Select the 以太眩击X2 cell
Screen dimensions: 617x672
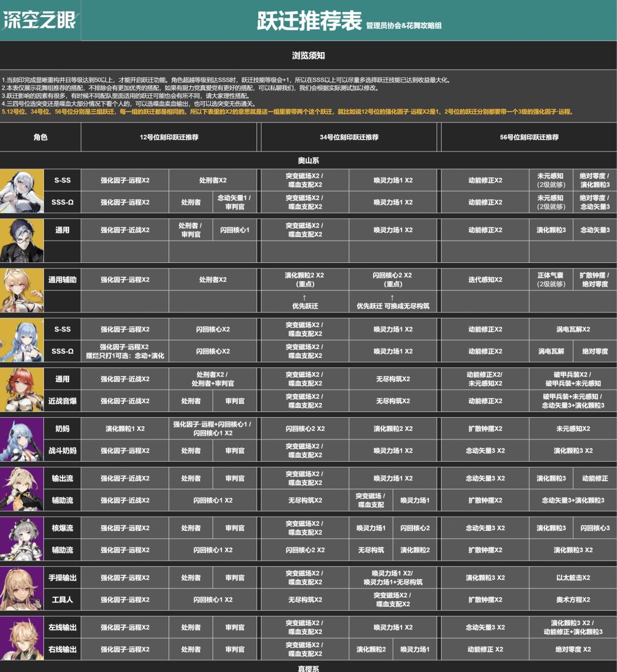tap(573, 578)
